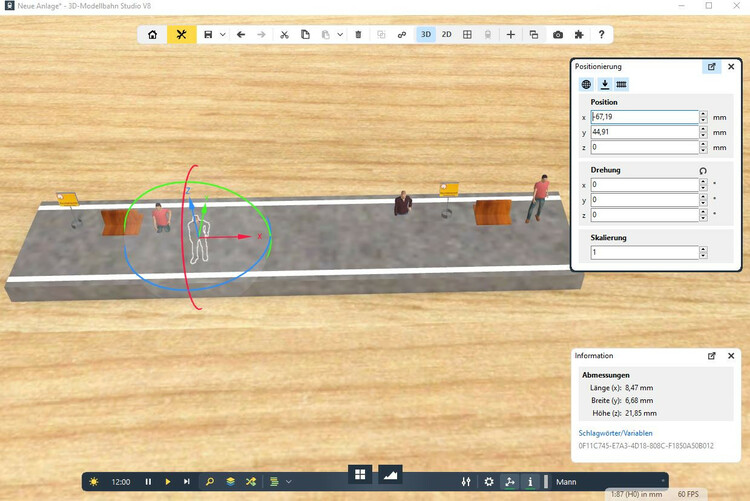Open the catalog grid button
This screenshot has width=750, height=501.
click(360, 475)
